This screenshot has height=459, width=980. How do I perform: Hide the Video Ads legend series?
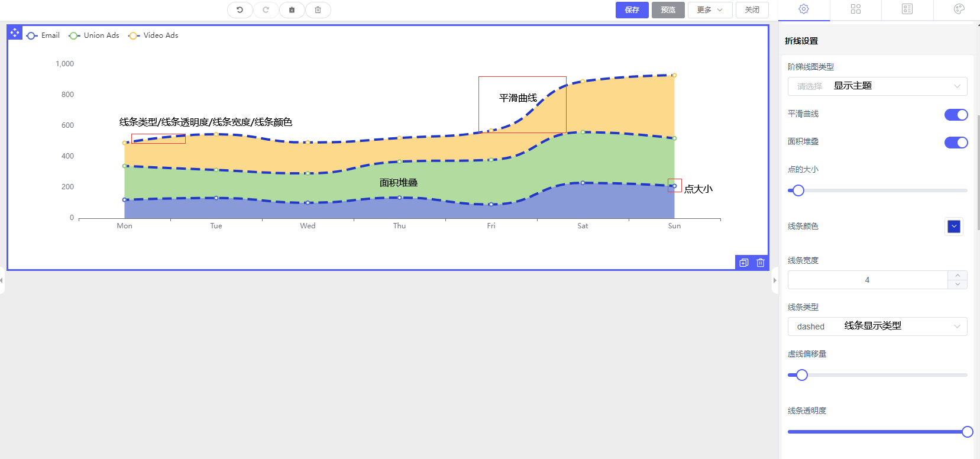click(x=153, y=35)
